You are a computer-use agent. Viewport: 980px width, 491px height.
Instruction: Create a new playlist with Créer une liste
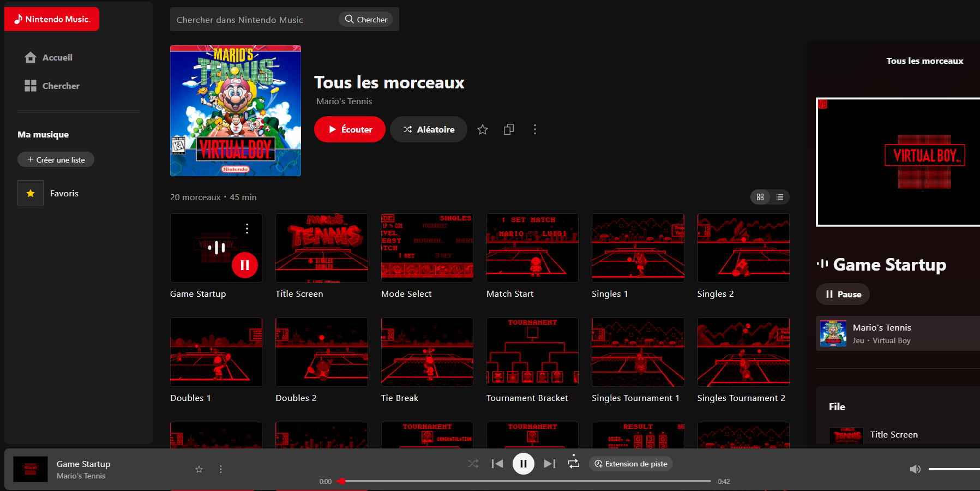[56, 160]
